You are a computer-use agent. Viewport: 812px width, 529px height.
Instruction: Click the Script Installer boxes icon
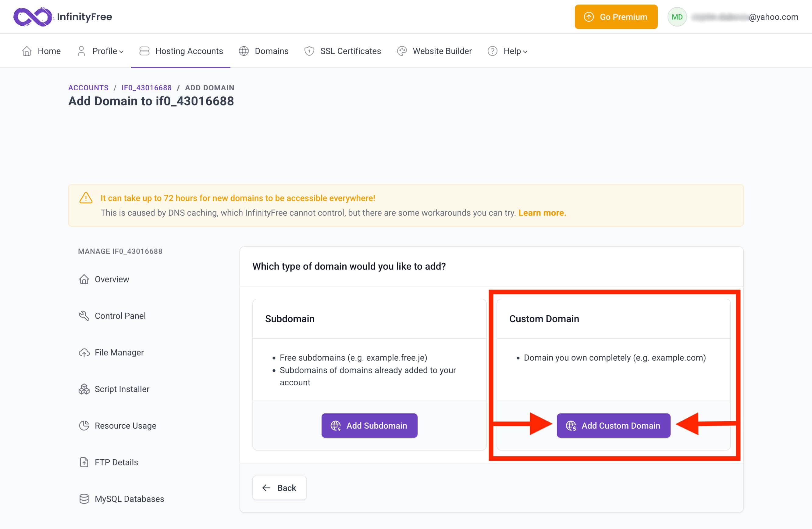click(x=84, y=389)
